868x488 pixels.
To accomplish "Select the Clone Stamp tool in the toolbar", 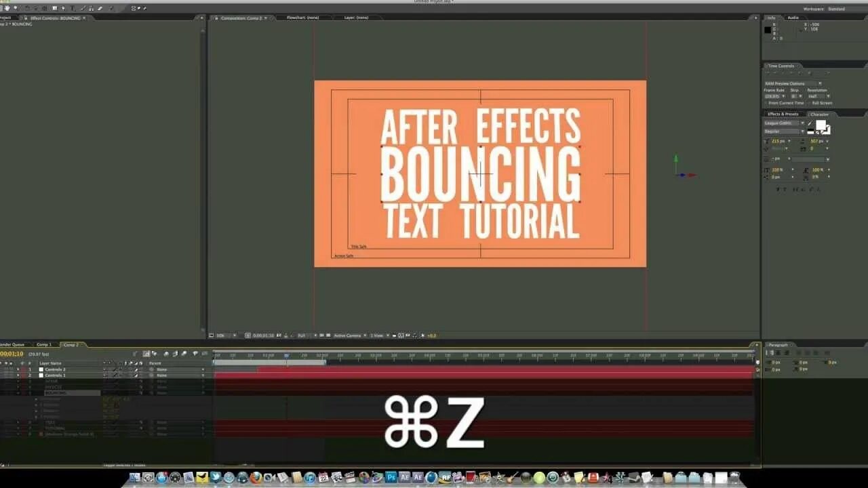I will pyautogui.click(x=91, y=8).
